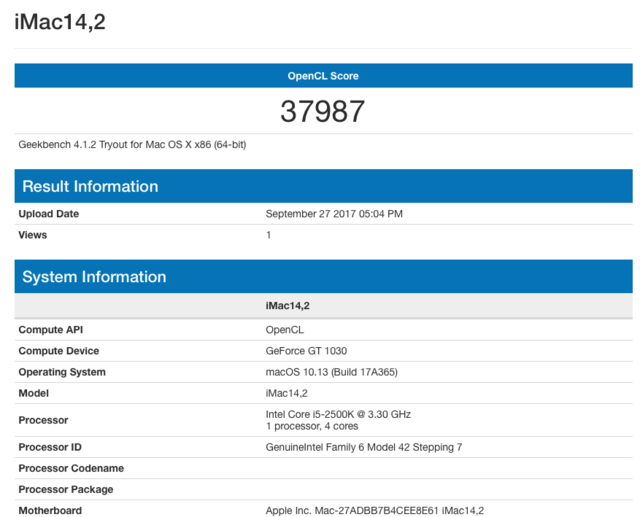Image resolution: width=640 pixels, height=517 pixels.
Task: Click the Motherboard label
Action: pos(50,510)
